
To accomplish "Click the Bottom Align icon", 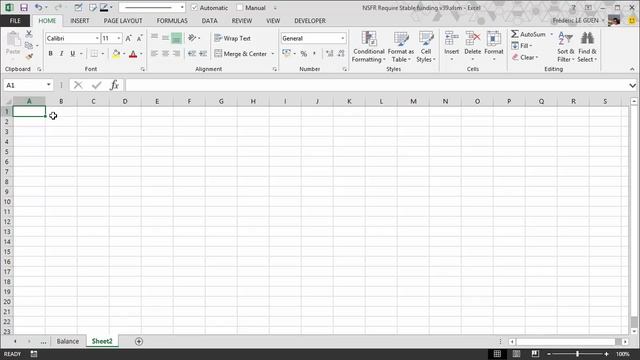I will pyautogui.click(x=176, y=38).
